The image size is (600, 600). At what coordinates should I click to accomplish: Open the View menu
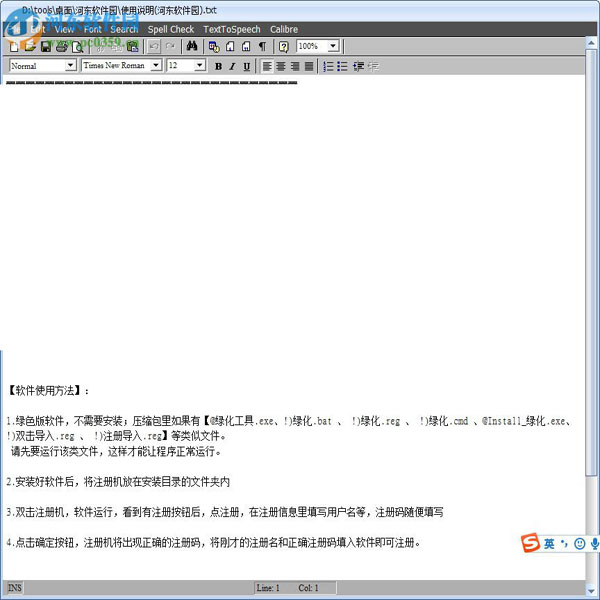pyautogui.click(x=64, y=29)
